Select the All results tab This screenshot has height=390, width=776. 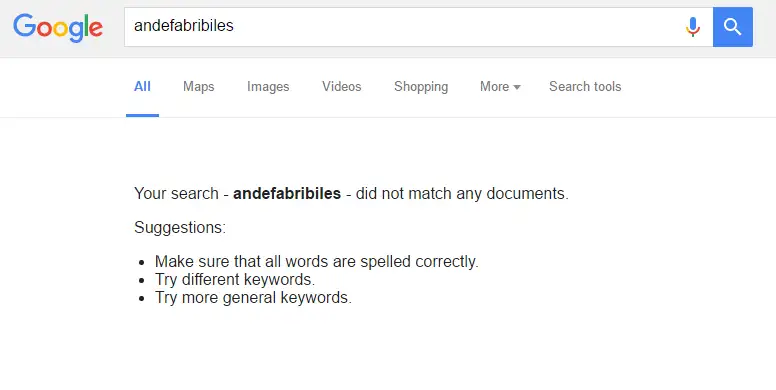pyautogui.click(x=142, y=87)
